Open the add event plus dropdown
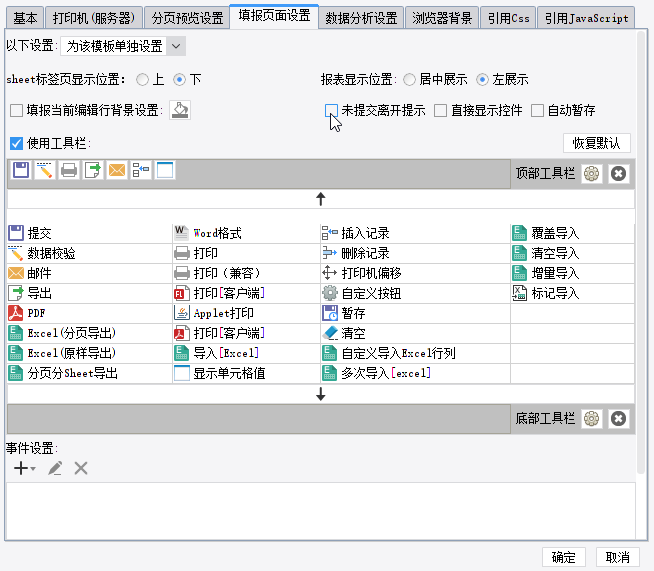 coord(24,468)
